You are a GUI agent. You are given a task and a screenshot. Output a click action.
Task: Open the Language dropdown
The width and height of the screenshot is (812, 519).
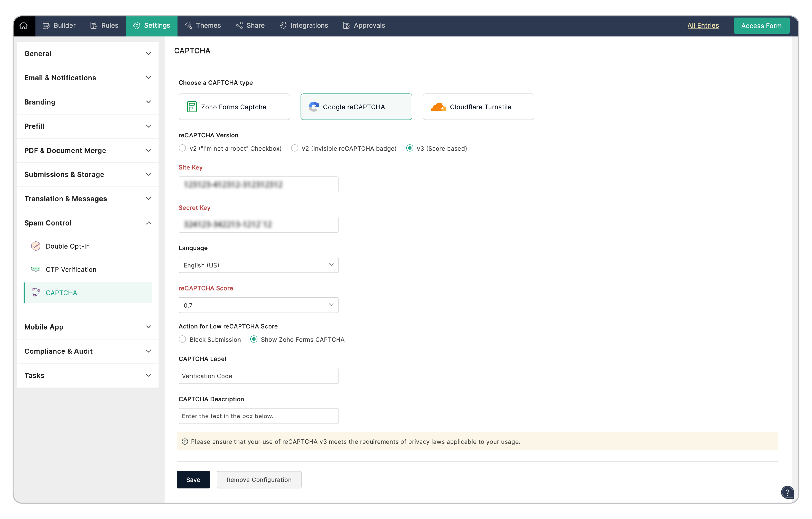[x=258, y=265]
